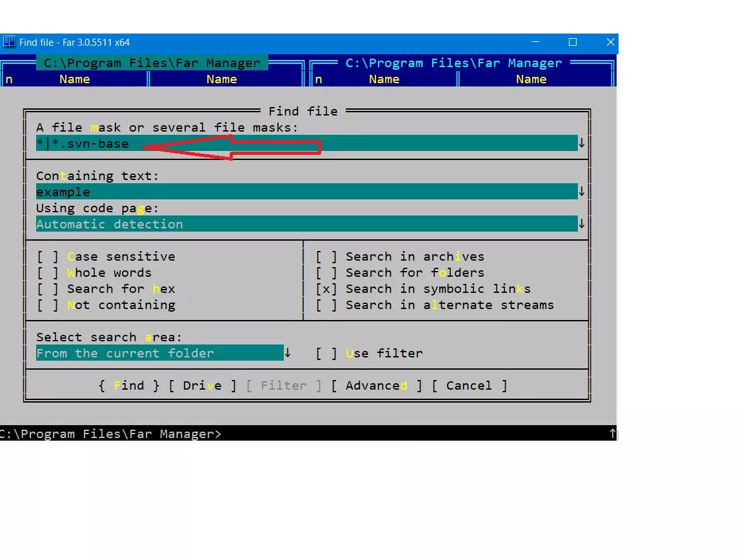Cancel the Find file dialog
743x560 pixels.
469,386
